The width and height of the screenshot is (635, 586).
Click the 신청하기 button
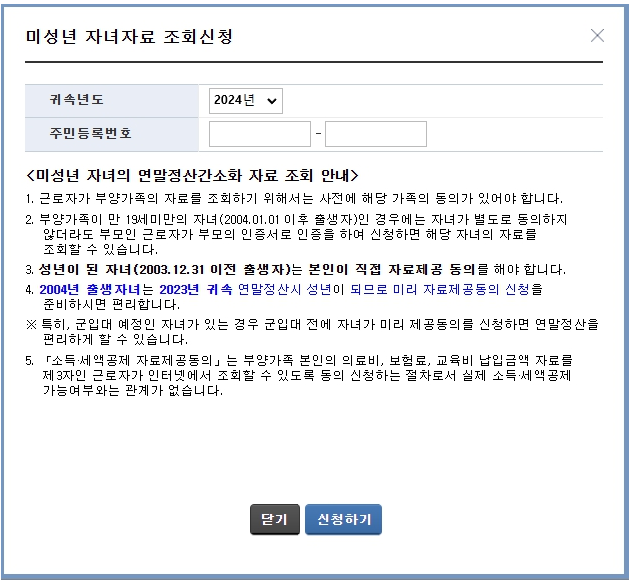click(343, 519)
